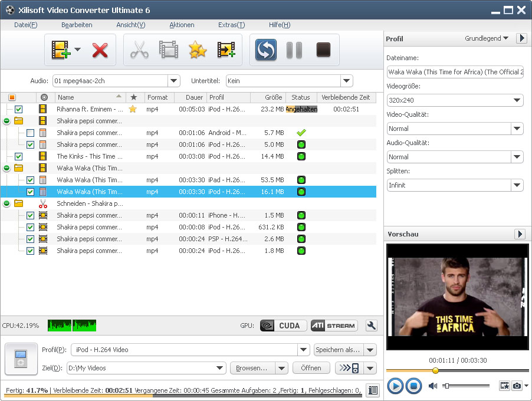The image size is (532, 401).
Task: Uncheck the Rihanna ft. Eminem file
Action: pyautogui.click(x=19, y=109)
